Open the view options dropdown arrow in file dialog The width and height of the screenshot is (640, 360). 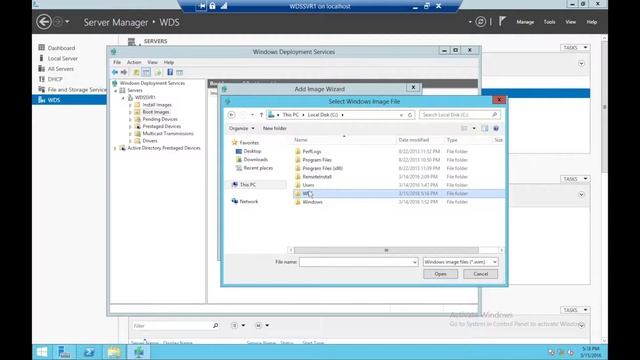pyautogui.click(x=474, y=128)
